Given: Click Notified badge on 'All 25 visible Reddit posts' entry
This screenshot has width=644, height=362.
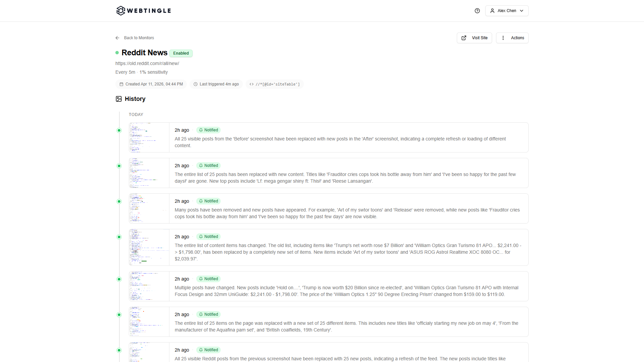Looking at the screenshot, I should click(208, 350).
